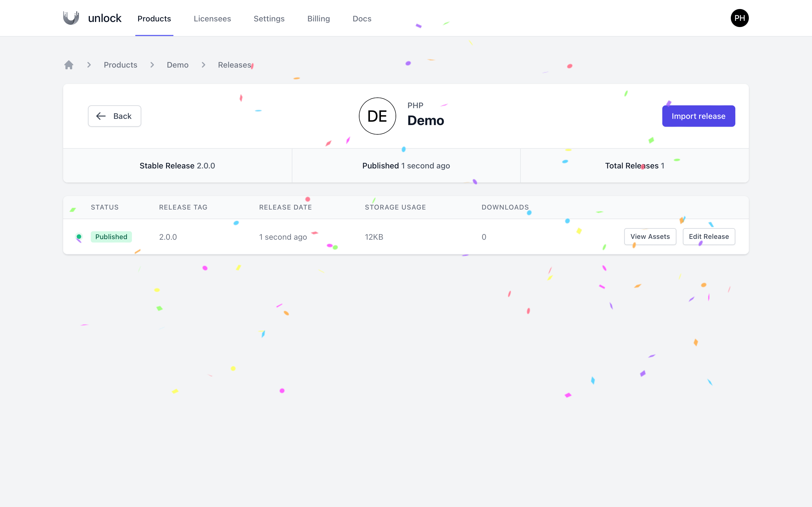Switch to the Licensees tab

coord(212,19)
